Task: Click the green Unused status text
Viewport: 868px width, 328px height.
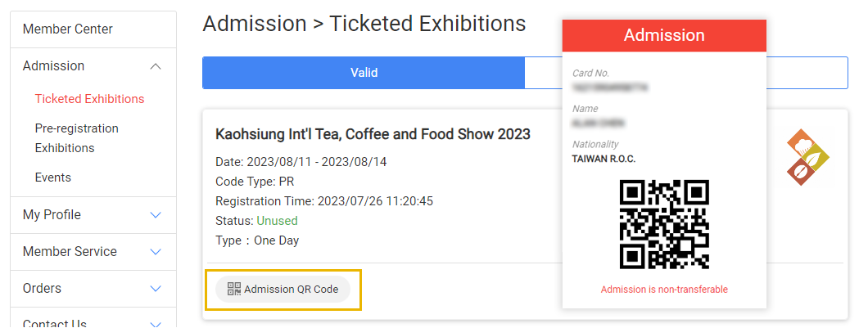Action: [x=277, y=221]
